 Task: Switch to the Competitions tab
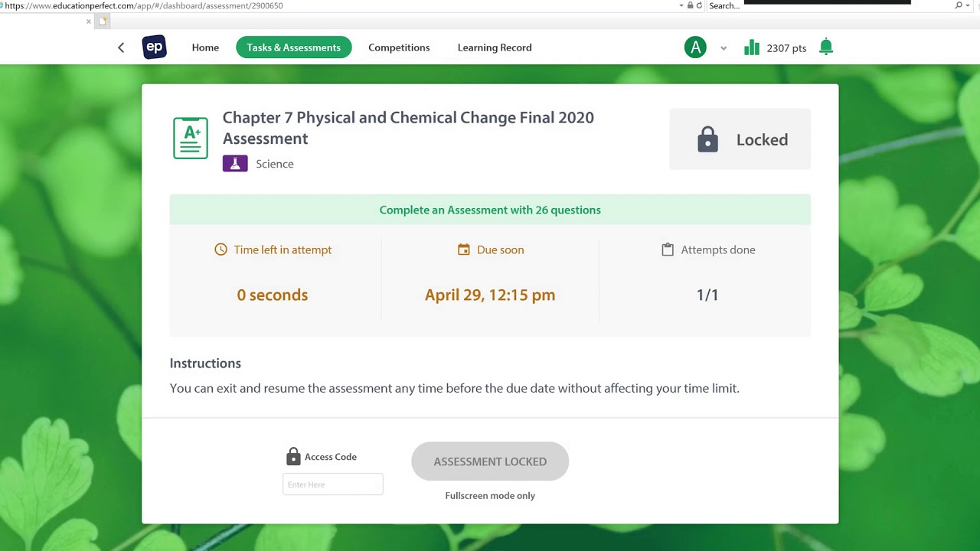399,47
